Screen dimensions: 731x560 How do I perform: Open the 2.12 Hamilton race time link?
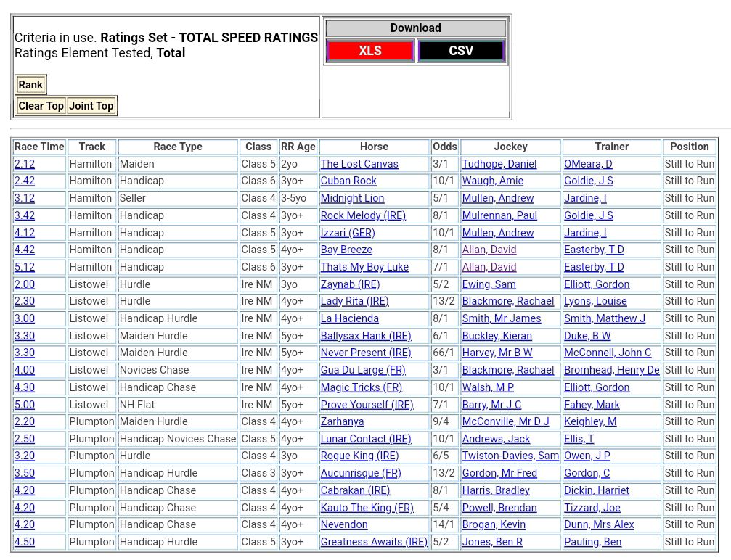click(x=24, y=164)
